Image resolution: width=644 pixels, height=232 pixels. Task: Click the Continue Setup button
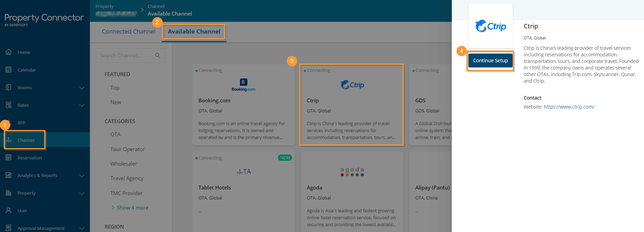[491, 61]
